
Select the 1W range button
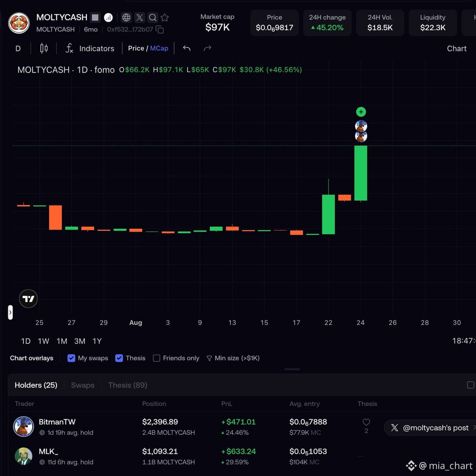44,341
